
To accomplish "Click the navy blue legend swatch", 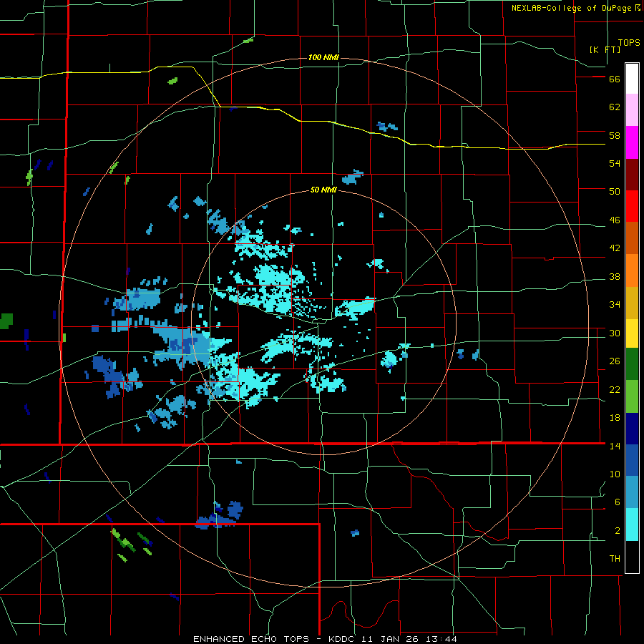I will click(632, 429).
